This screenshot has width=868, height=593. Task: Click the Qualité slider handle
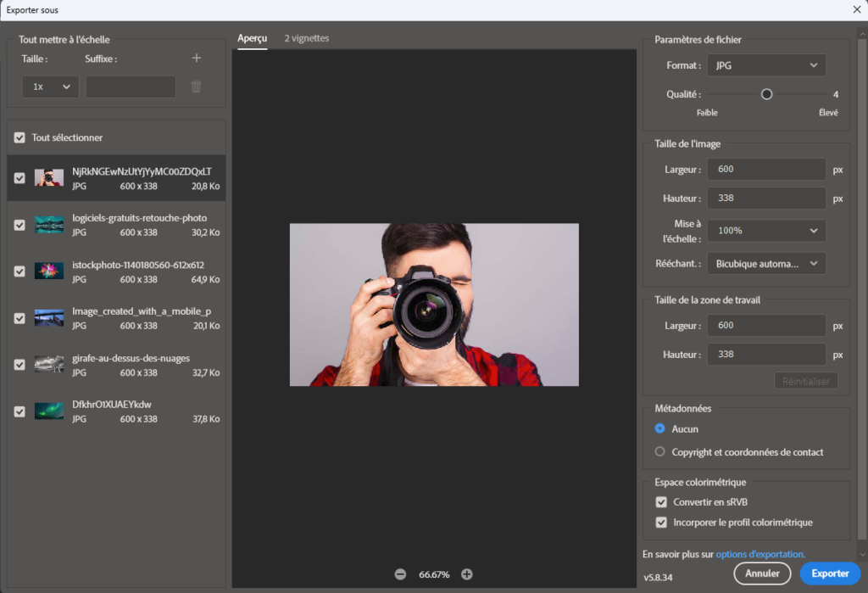[767, 94]
